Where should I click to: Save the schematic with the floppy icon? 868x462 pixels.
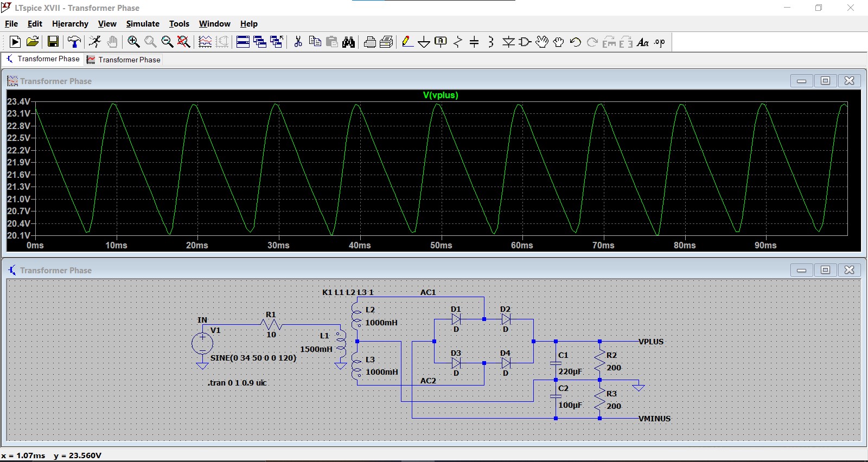pyautogui.click(x=53, y=42)
